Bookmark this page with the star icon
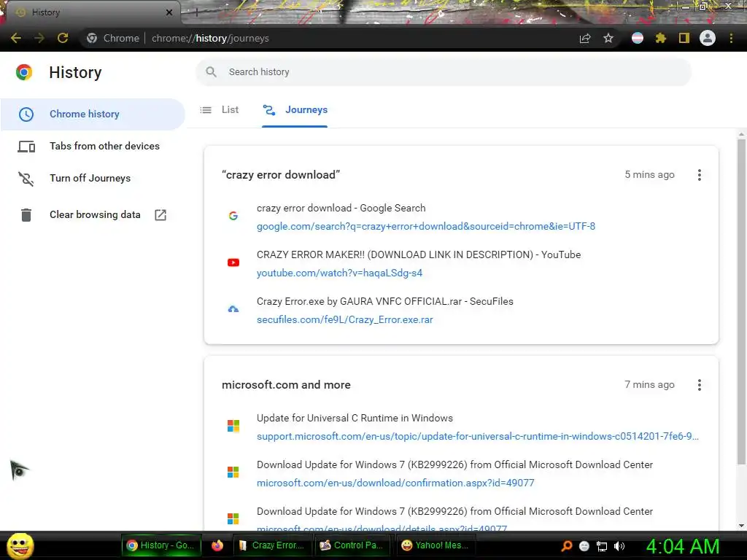 tap(608, 38)
